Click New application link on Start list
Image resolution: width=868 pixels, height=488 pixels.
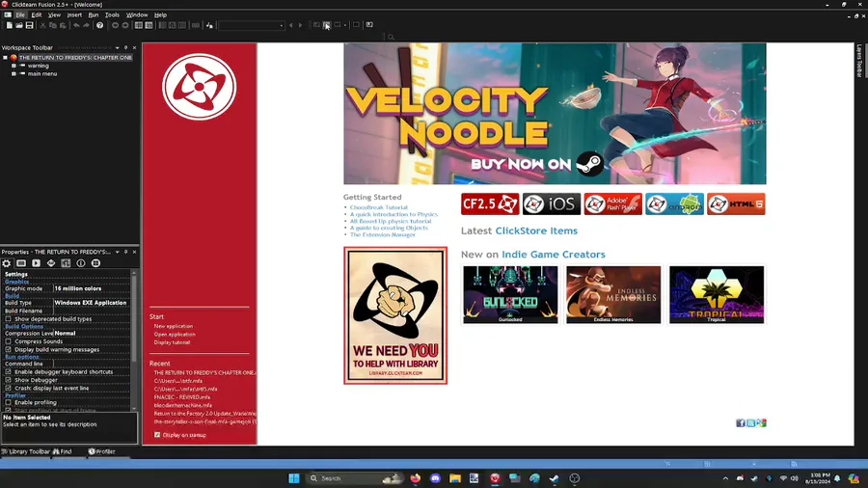point(174,326)
